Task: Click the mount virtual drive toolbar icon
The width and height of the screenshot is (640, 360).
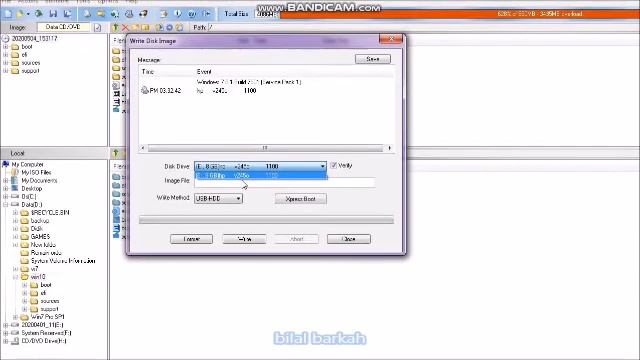Action: [x=129, y=14]
